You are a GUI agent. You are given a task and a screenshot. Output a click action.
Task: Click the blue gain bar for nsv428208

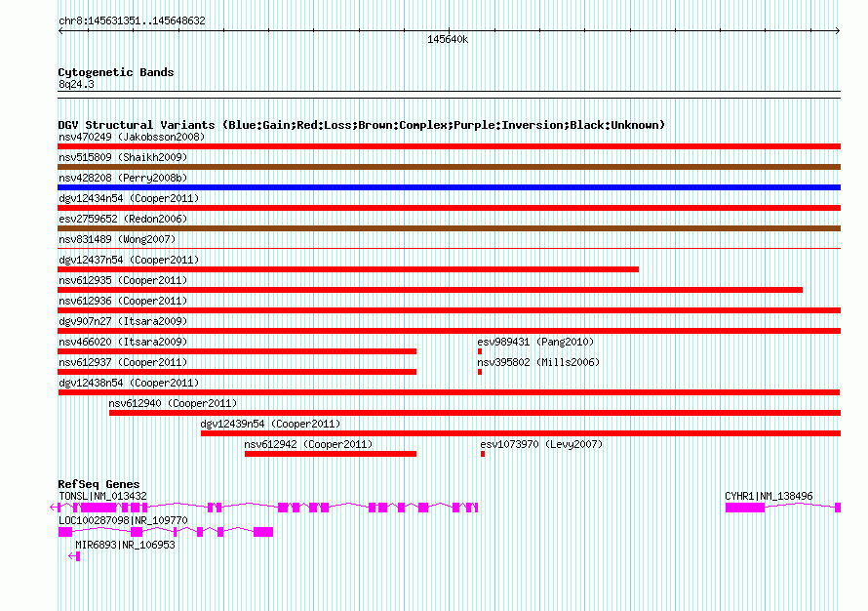pyautogui.click(x=449, y=187)
